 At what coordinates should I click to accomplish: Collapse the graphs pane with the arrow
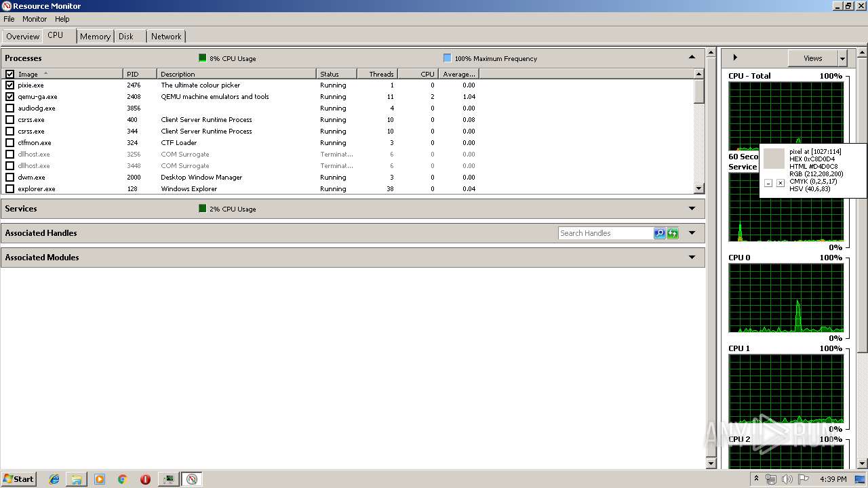(x=735, y=58)
